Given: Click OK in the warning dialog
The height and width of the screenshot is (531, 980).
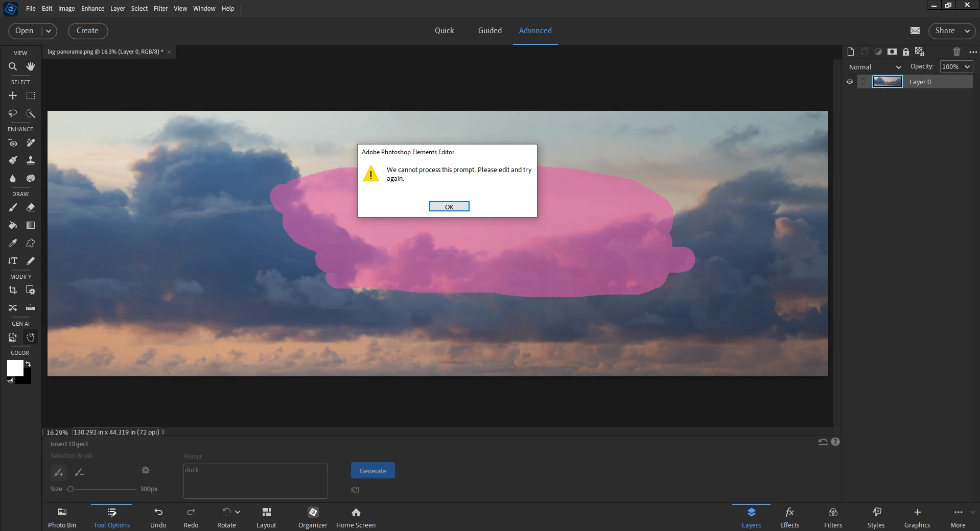Looking at the screenshot, I should coord(449,206).
